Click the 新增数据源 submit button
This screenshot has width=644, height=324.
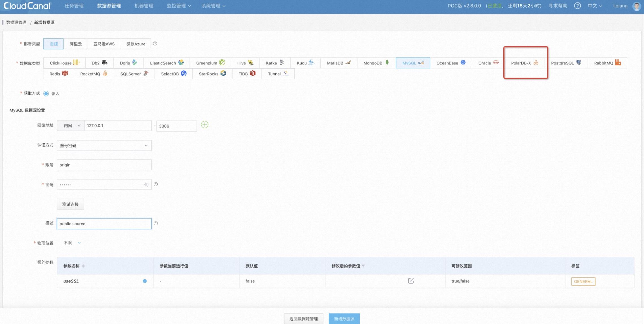coord(344,319)
